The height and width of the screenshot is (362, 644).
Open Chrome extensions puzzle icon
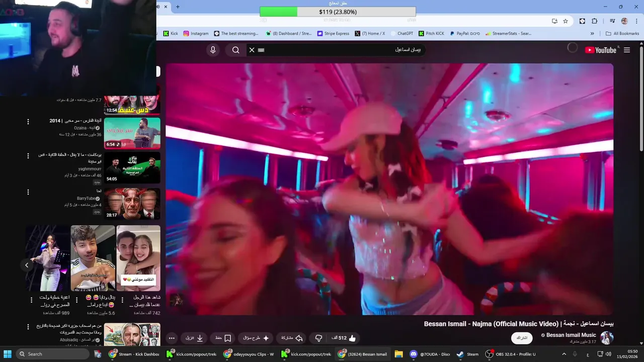(594, 21)
